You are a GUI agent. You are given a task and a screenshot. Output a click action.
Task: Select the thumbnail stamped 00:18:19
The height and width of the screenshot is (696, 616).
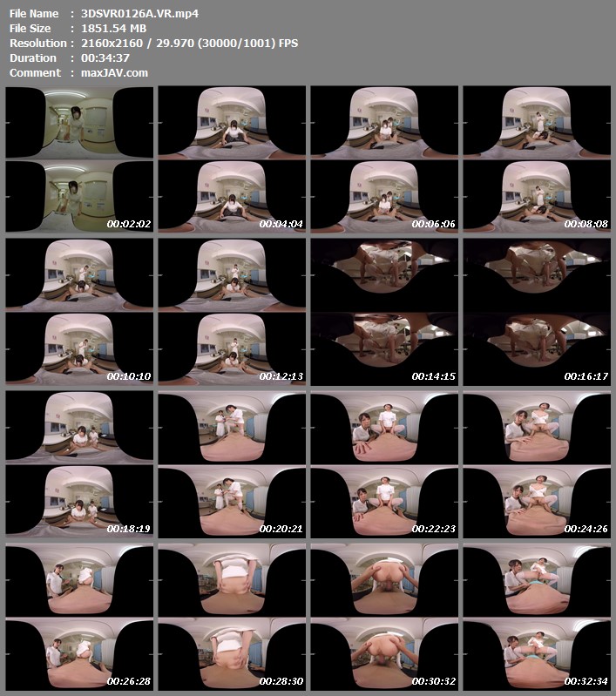(79, 464)
